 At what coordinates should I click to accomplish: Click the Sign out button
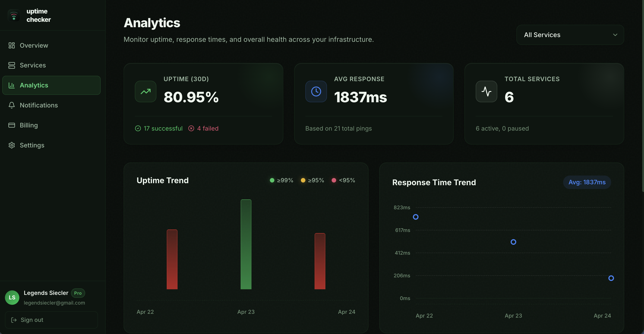(x=51, y=320)
